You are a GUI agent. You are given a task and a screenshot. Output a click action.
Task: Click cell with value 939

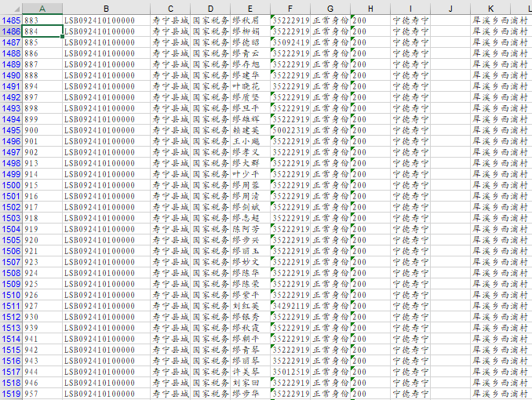click(42, 328)
